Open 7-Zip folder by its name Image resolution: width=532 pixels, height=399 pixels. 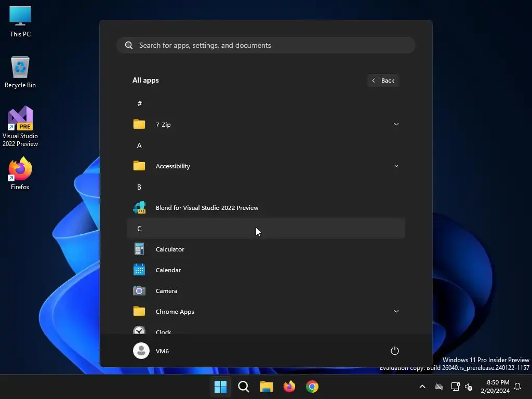(x=163, y=125)
